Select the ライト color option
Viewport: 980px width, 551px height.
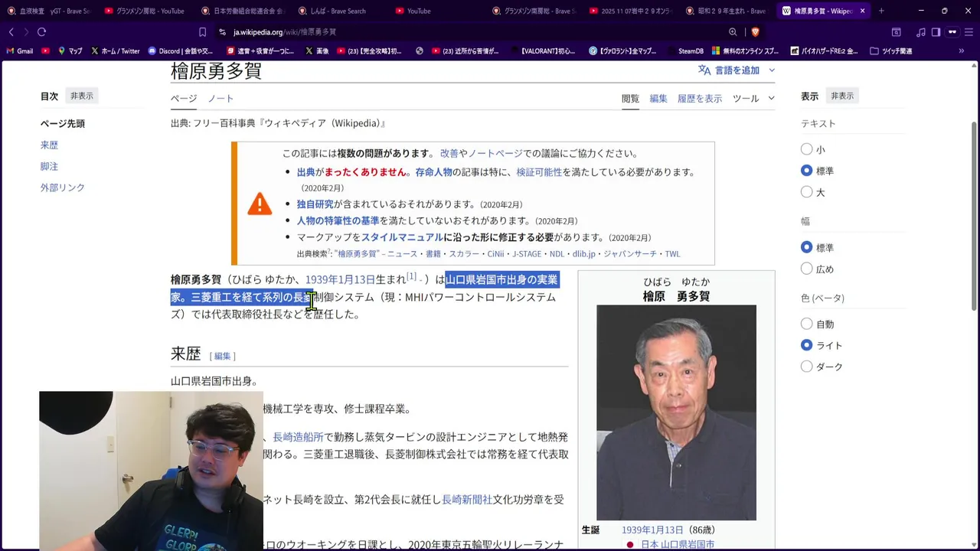click(807, 345)
